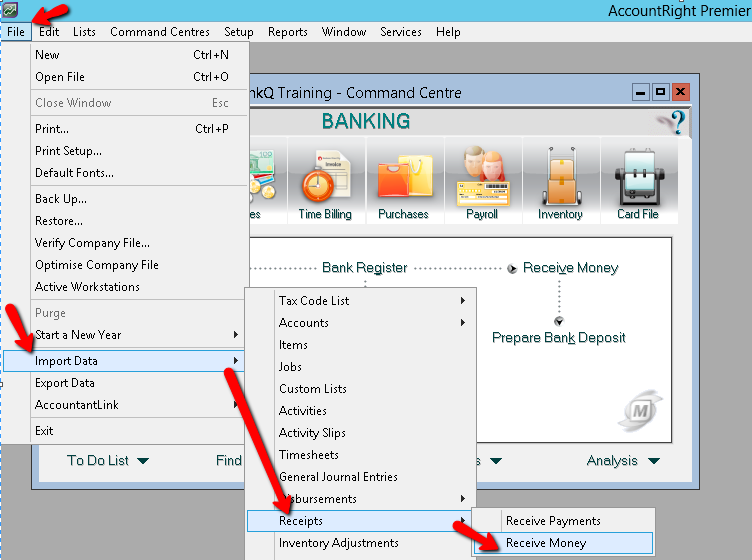Image resolution: width=752 pixels, height=560 pixels.
Task: Open the Purchases command centre icon
Action: [x=404, y=182]
